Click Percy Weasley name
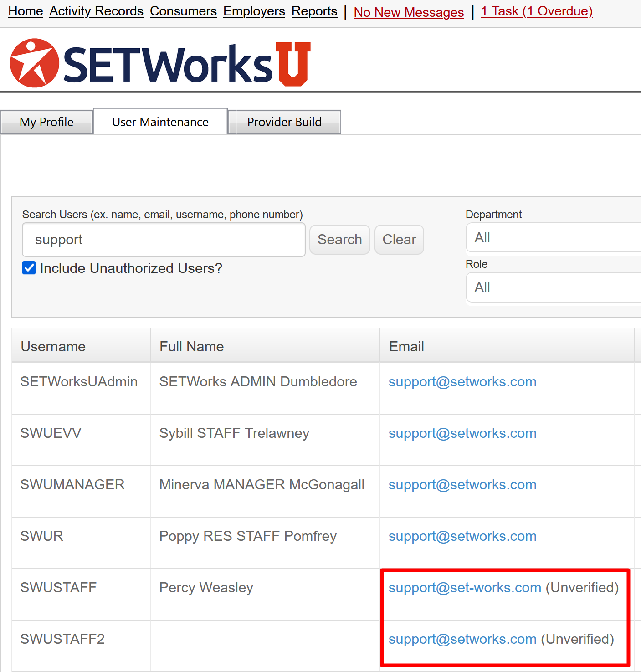Viewport: 641px width, 672px height. 206,588
